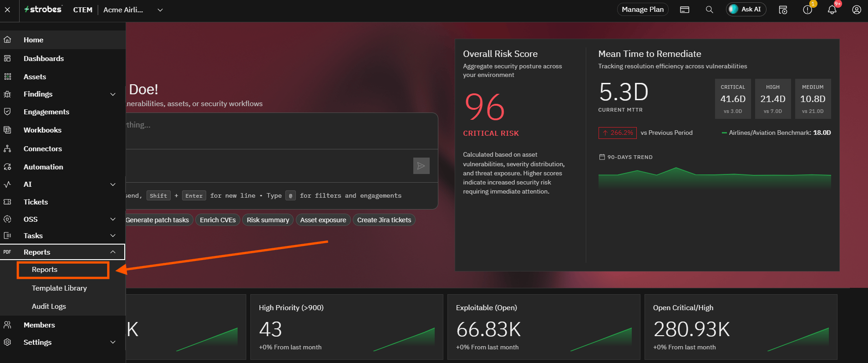Click the HIGH 21.4D MTTR tile
The width and height of the screenshot is (868, 363).
click(x=773, y=99)
